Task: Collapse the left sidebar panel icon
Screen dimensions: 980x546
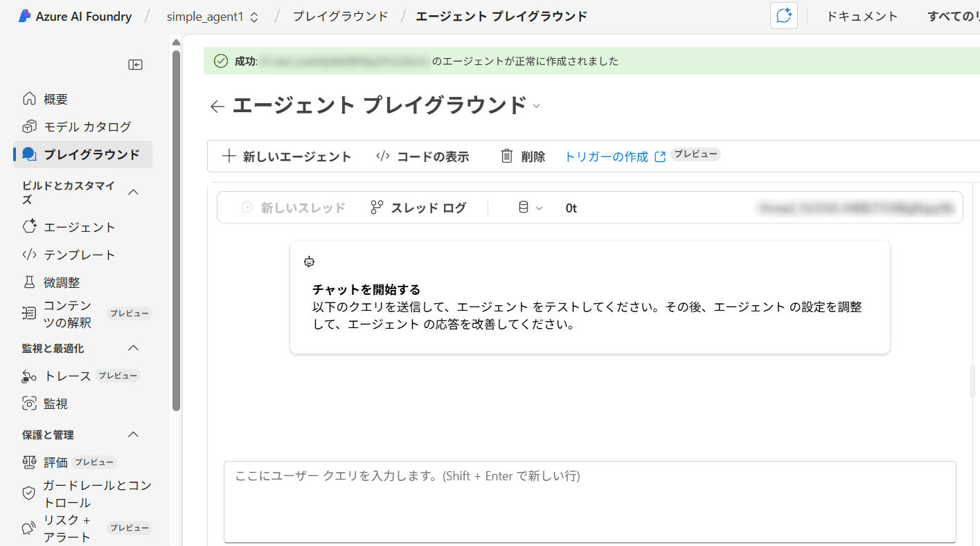Action: 136,64
